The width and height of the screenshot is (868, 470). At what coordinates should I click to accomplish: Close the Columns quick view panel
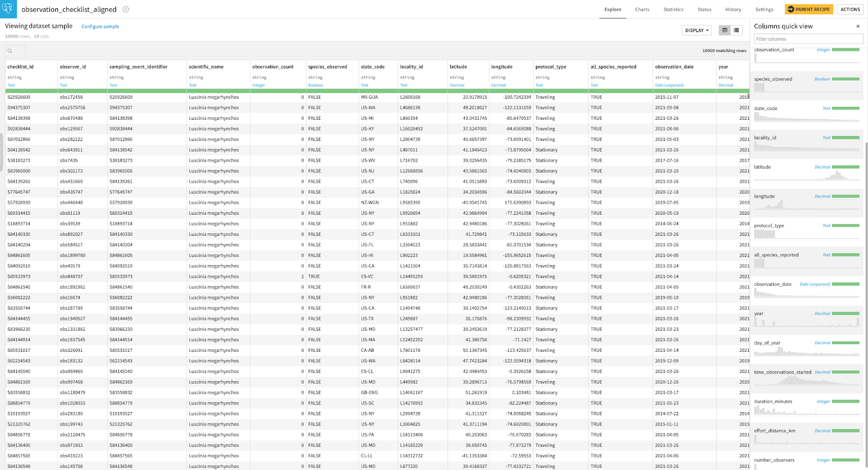click(858, 26)
